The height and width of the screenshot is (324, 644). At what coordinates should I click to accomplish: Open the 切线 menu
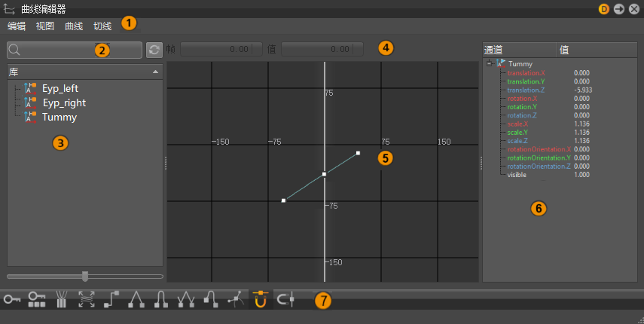pyautogui.click(x=102, y=26)
